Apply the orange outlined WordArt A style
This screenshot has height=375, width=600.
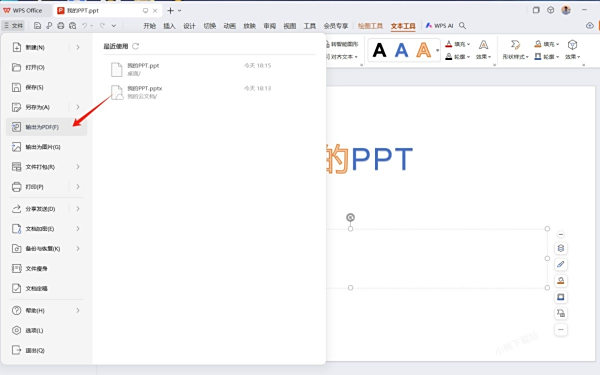point(424,50)
